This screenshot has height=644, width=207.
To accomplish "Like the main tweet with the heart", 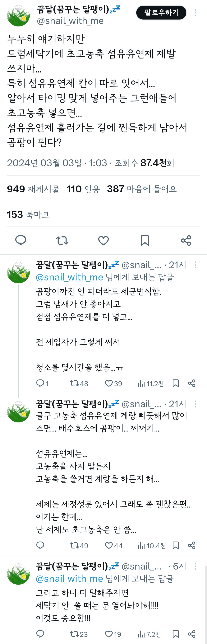I will [x=103, y=240].
